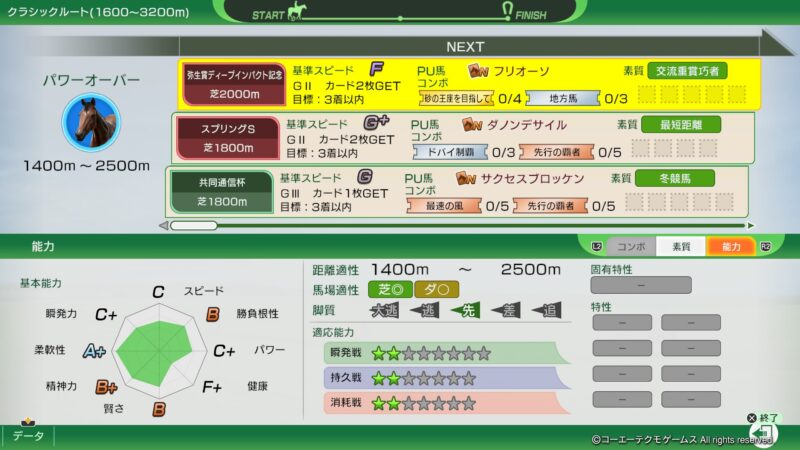Open the データ menu at bottom left
Viewport: 800px width, 450px height.
28,436
